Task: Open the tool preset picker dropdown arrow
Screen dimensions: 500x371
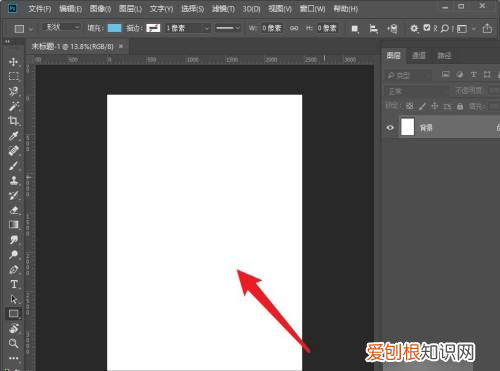Action: (x=31, y=29)
